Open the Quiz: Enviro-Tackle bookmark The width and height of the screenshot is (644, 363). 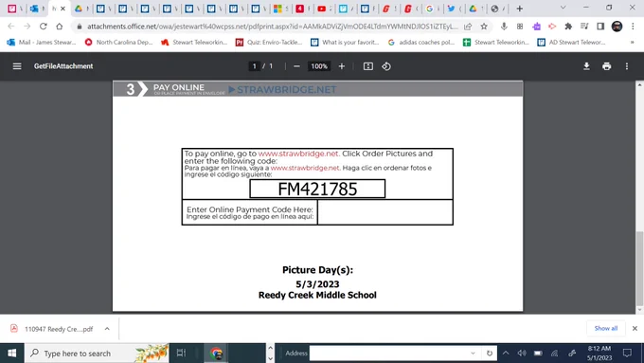coord(269,43)
